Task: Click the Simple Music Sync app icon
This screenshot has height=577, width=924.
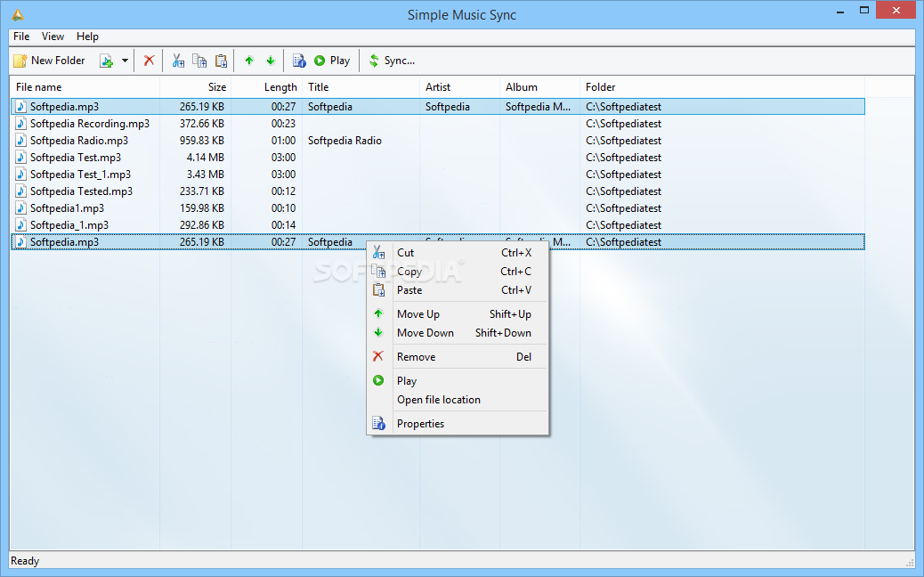Action: tap(18, 15)
